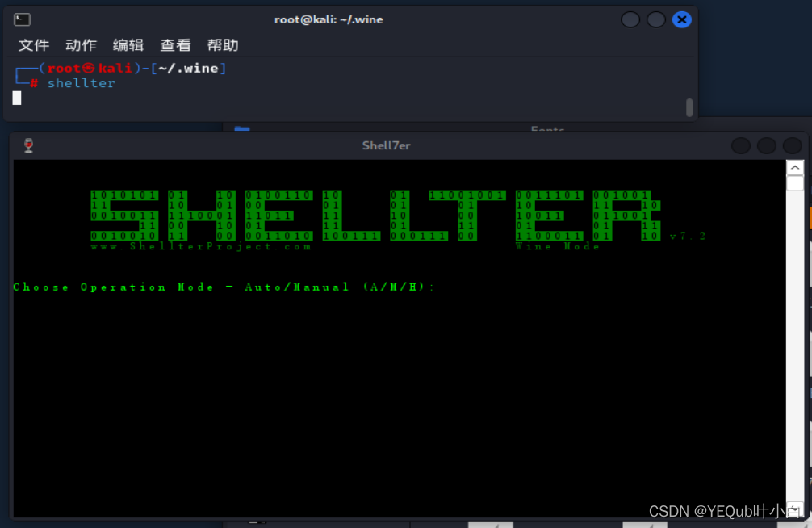Click the www.ShellterProject.com text
Image resolution: width=812 pixels, height=528 pixels.
click(x=201, y=246)
